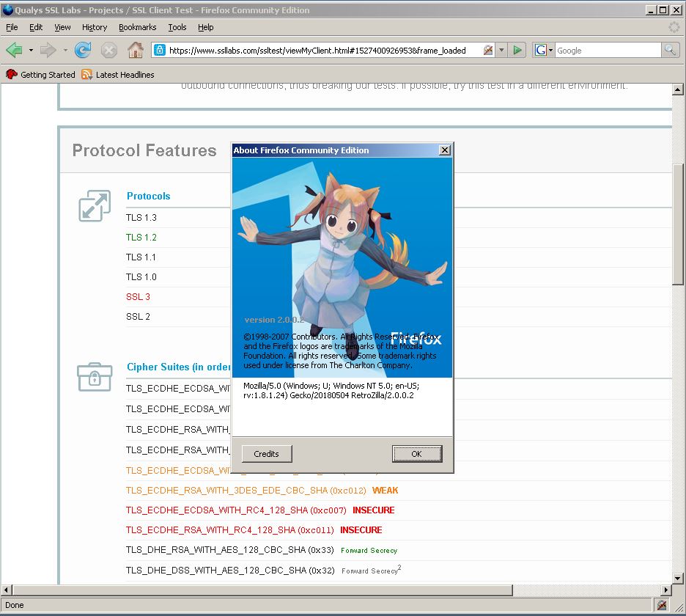Click the magnifying glass search button

point(670,50)
